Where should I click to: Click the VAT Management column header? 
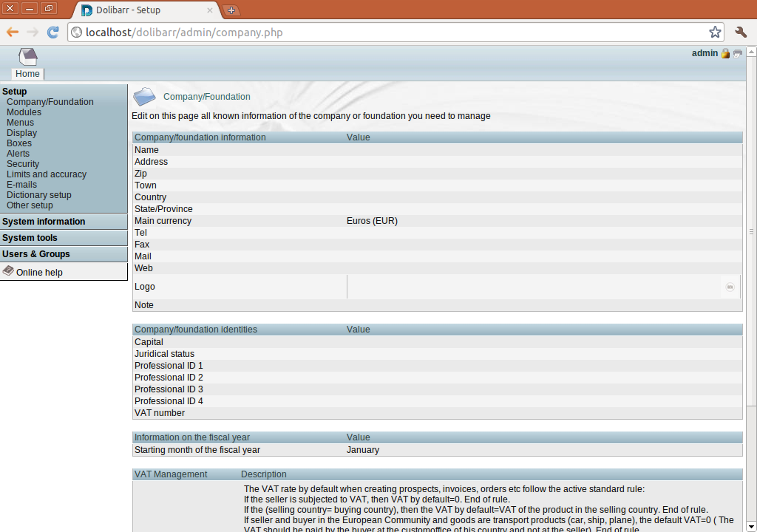pos(171,474)
